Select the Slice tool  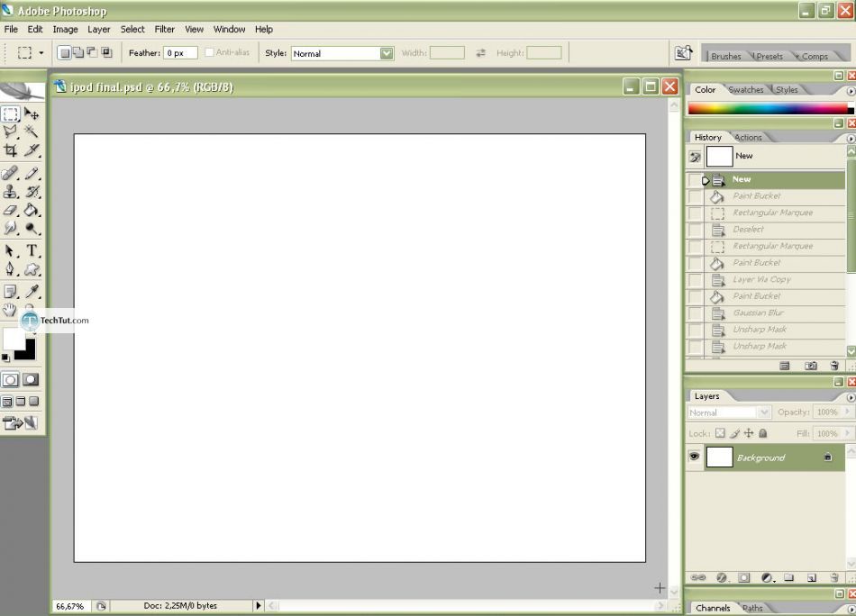32,150
